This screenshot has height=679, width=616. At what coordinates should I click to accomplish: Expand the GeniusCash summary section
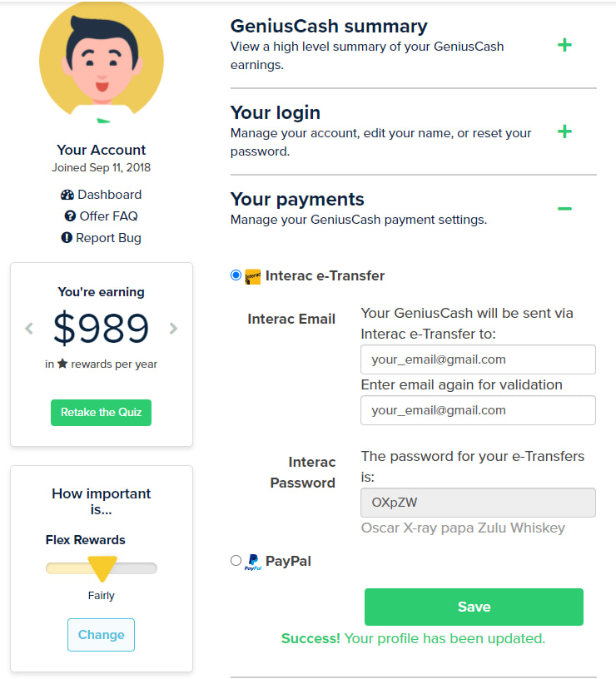pyautogui.click(x=564, y=45)
